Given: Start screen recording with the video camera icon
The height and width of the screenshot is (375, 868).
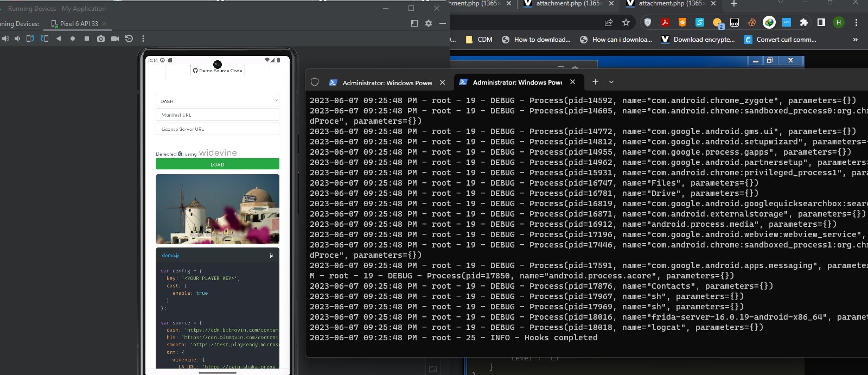Looking at the screenshot, I should click(115, 39).
